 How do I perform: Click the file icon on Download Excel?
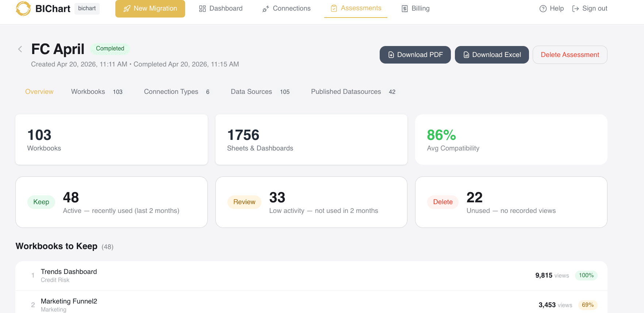click(466, 55)
